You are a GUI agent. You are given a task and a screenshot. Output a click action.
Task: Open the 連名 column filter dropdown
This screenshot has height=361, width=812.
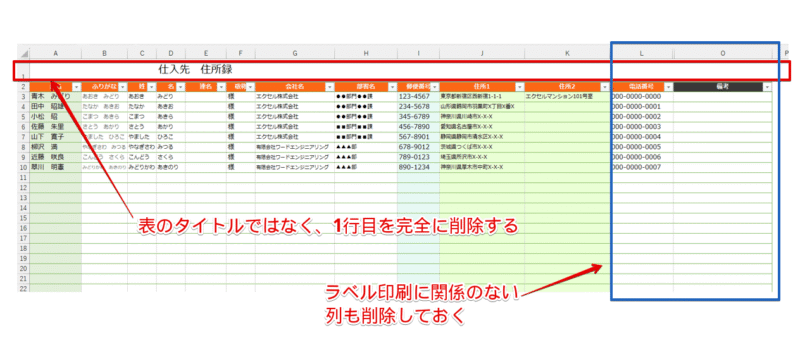click(220, 87)
